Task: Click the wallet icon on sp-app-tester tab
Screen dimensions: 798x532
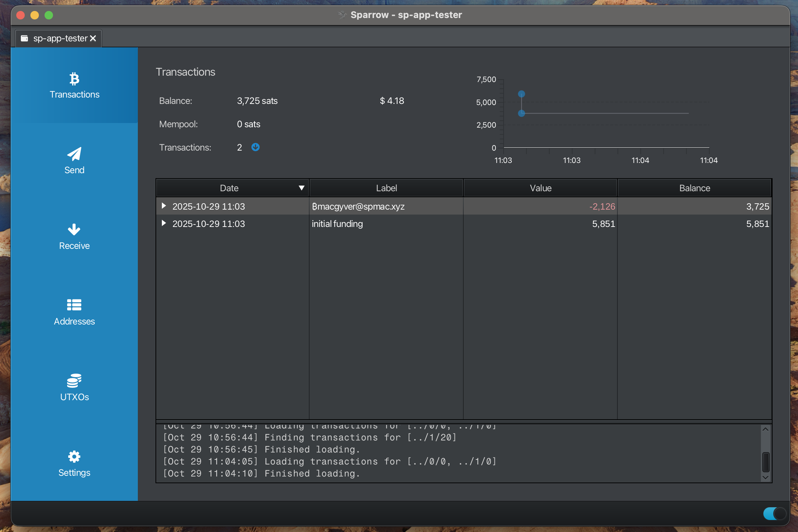Action: (x=24, y=38)
